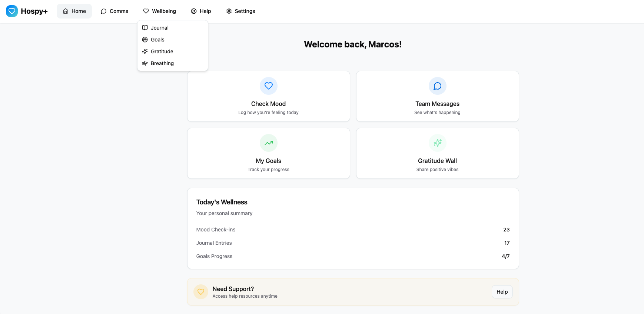Click the green trending arrow icon on My Goals

(269, 143)
